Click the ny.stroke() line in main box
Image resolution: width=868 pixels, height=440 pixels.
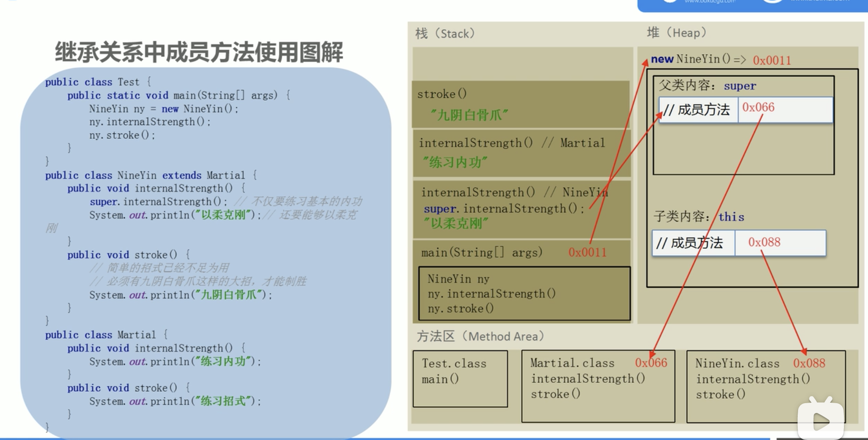coord(461,308)
